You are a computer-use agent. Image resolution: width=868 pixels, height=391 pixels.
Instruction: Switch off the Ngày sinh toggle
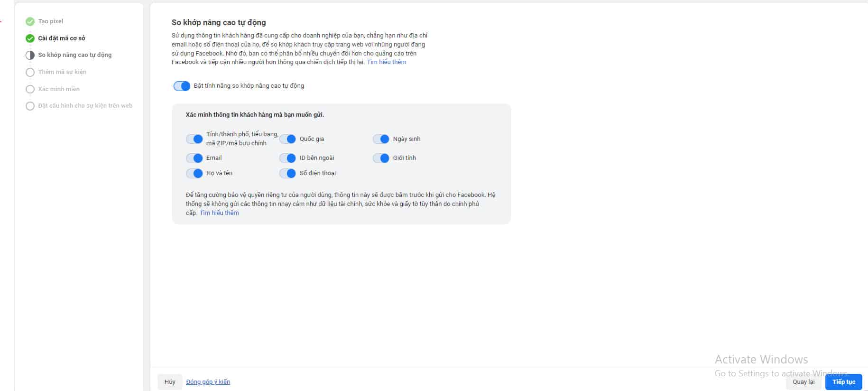381,139
